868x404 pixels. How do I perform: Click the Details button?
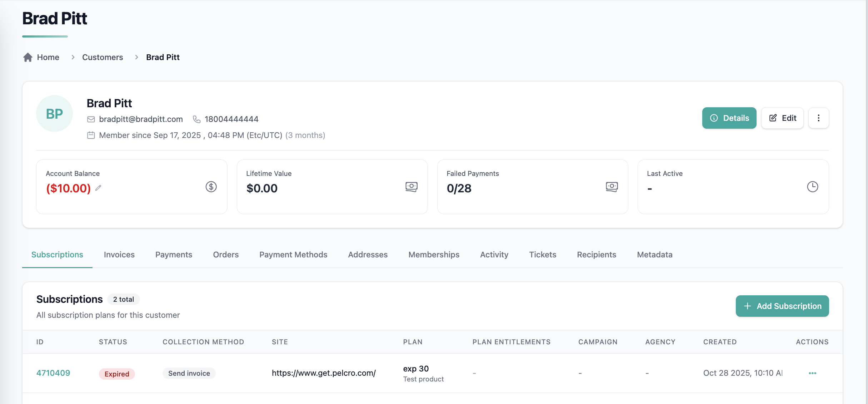click(729, 118)
